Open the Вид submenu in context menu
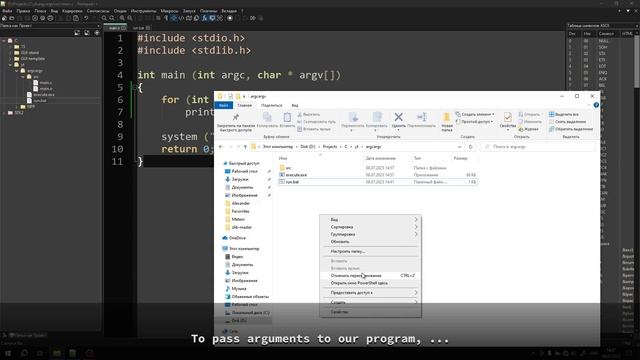This screenshot has height=360, width=640. click(370, 220)
